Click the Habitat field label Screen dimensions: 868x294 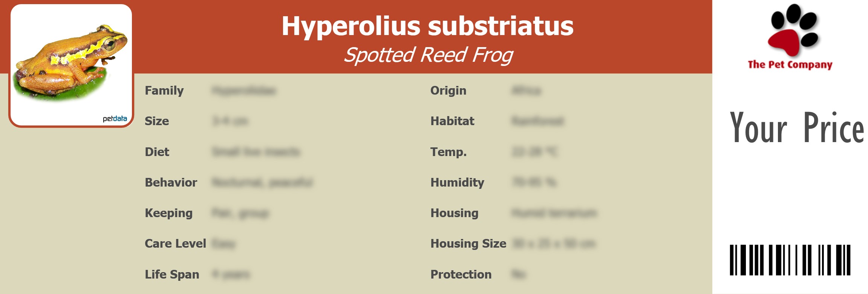pos(452,121)
